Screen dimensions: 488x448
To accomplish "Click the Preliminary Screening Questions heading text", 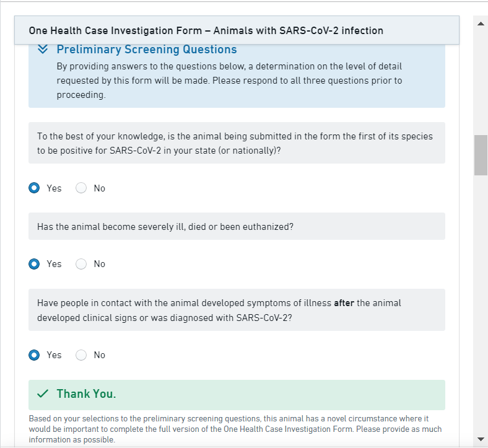I will 146,50.
